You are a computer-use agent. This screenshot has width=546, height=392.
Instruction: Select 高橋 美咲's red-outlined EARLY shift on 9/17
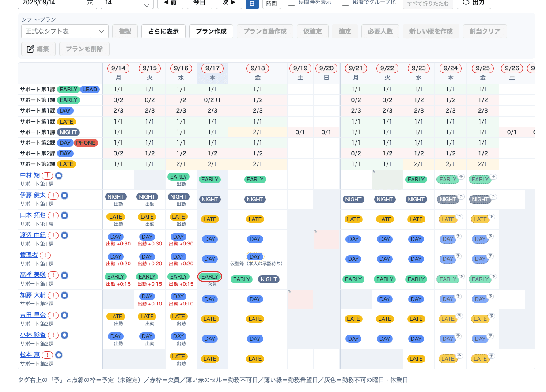(x=210, y=277)
